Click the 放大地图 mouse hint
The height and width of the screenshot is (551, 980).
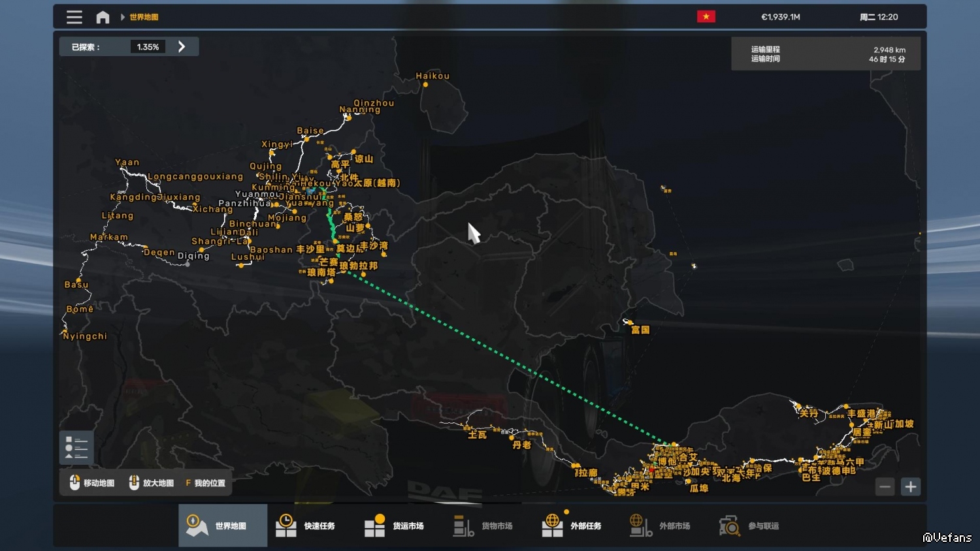click(152, 483)
